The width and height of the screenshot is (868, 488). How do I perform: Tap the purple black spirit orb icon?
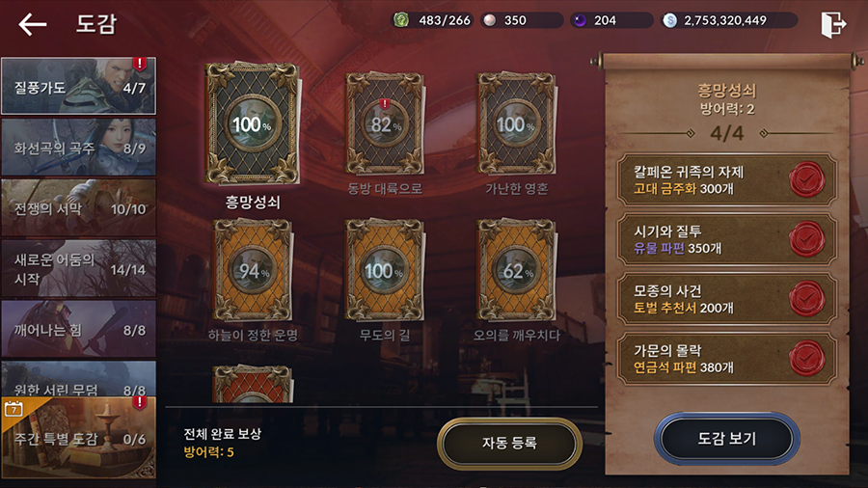(x=580, y=20)
